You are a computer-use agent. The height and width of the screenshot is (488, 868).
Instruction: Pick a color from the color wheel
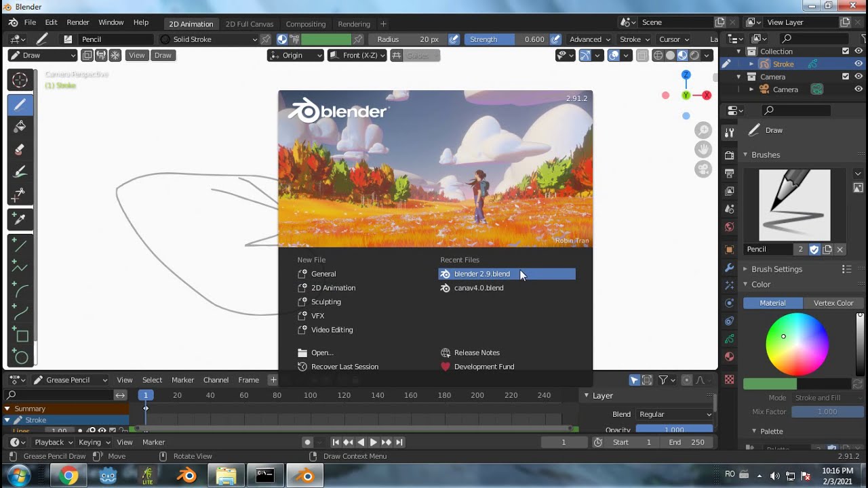pyautogui.click(x=797, y=344)
